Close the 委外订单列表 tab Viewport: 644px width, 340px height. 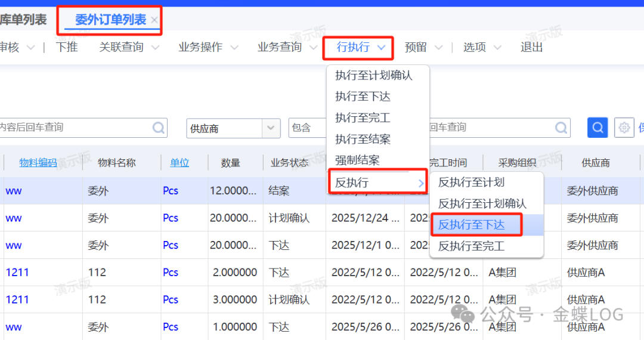(154, 20)
